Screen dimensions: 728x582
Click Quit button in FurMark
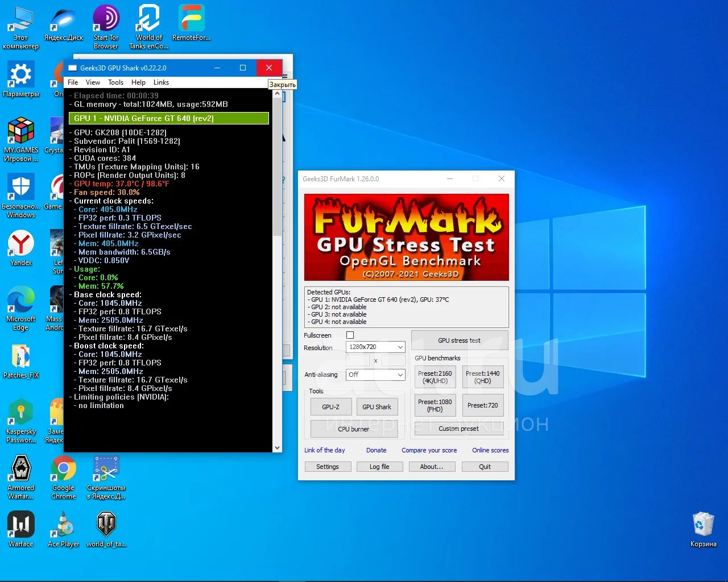(x=485, y=467)
